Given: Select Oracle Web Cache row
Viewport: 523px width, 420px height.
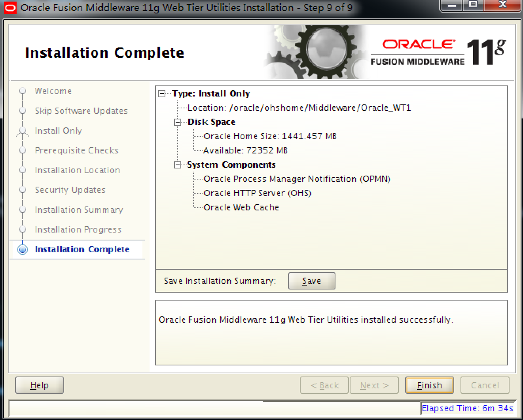Looking at the screenshot, I should [x=241, y=208].
